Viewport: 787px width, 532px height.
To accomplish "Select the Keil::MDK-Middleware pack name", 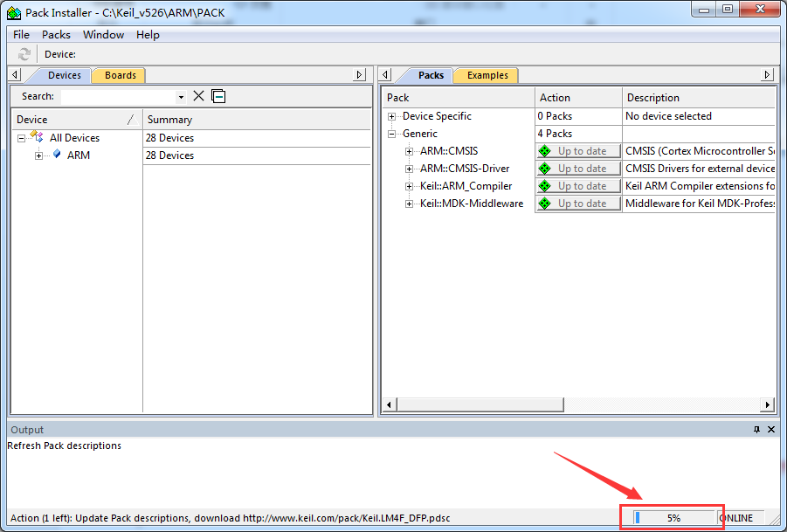I will pyautogui.click(x=472, y=204).
